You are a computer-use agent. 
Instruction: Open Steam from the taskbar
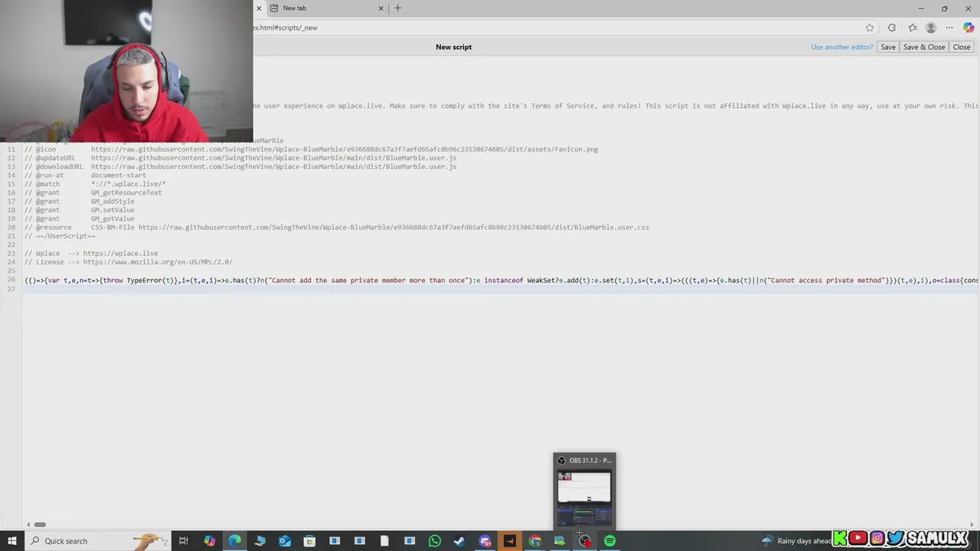[459, 541]
